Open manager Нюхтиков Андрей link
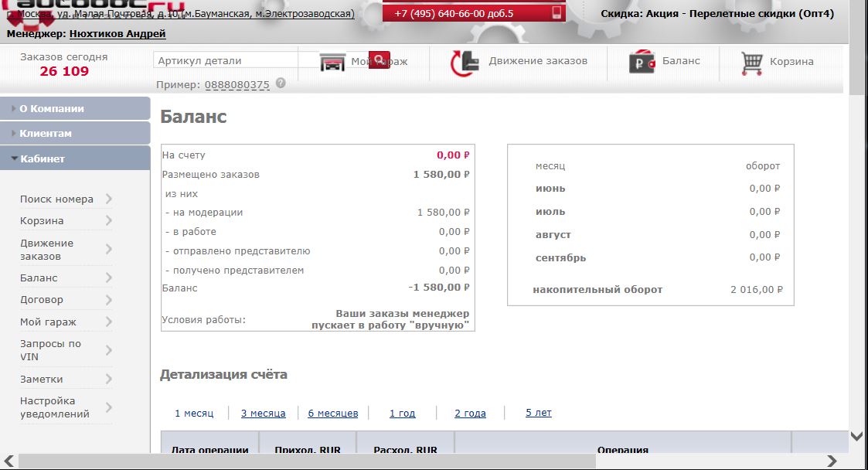Screen dimensions: 868x470 117,34
